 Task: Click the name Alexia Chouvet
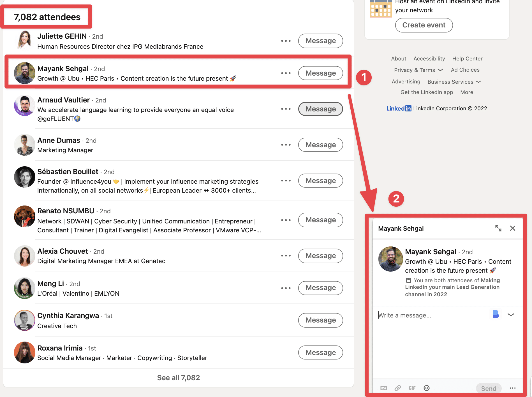[63, 251]
